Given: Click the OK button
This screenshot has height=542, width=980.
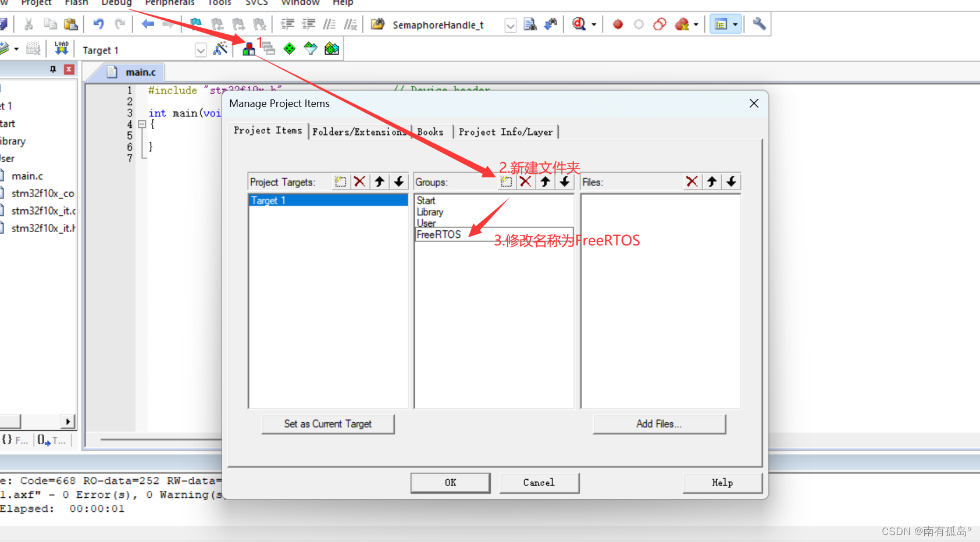Looking at the screenshot, I should pos(450,483).
